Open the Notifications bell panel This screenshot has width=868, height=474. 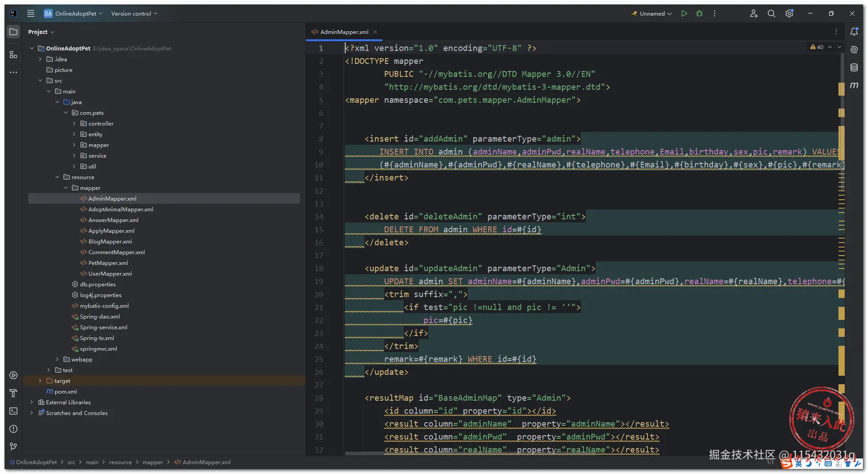pyautogui.click(x=854, y=32)
